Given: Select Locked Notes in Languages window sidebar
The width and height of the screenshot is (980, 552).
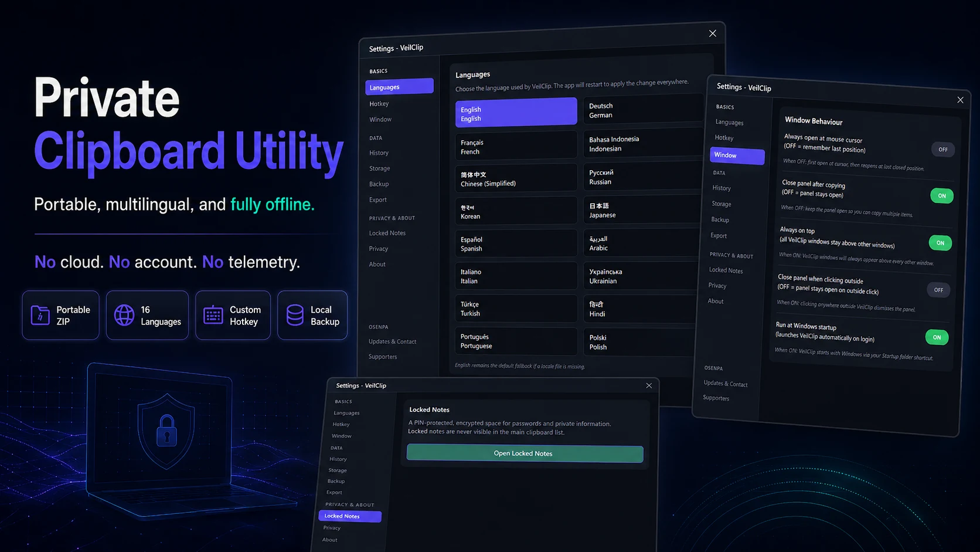Looking at the screenshot, I should [387, 233].
